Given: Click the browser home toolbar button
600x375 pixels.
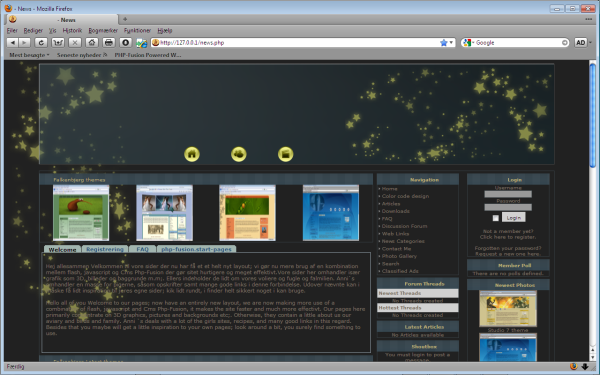Looking at the screenshot, I should 91,42.
